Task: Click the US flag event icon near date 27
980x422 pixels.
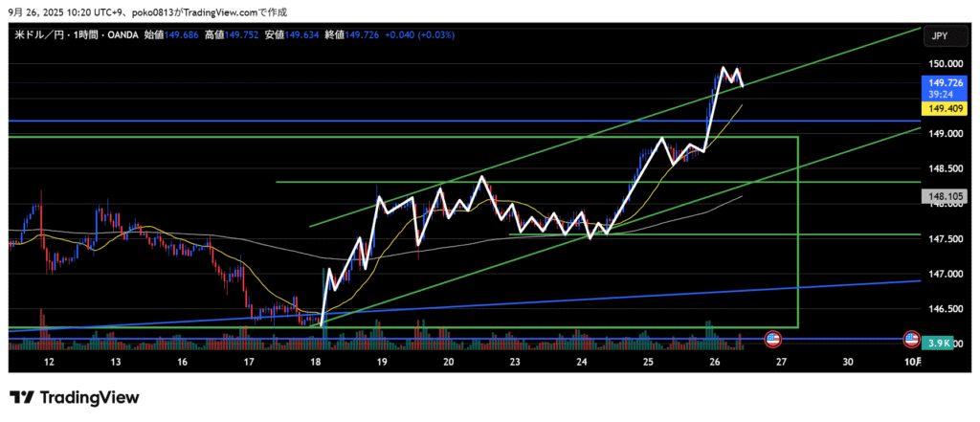Action: [773, 339]
